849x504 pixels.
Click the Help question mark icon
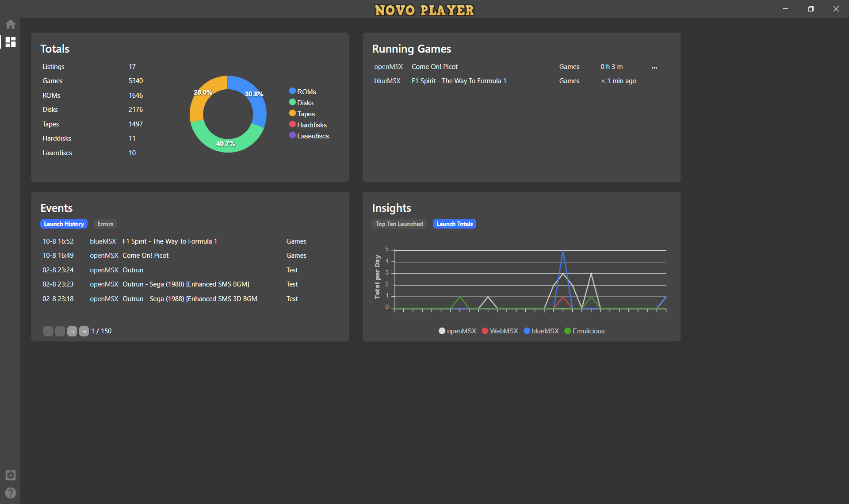point(11,493)
